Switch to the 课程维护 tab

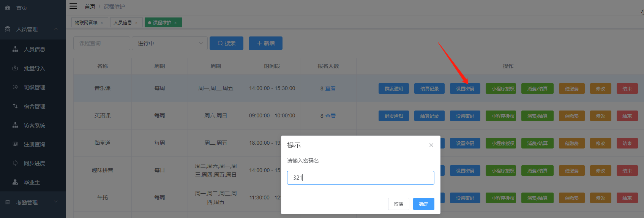click(163, 22)
